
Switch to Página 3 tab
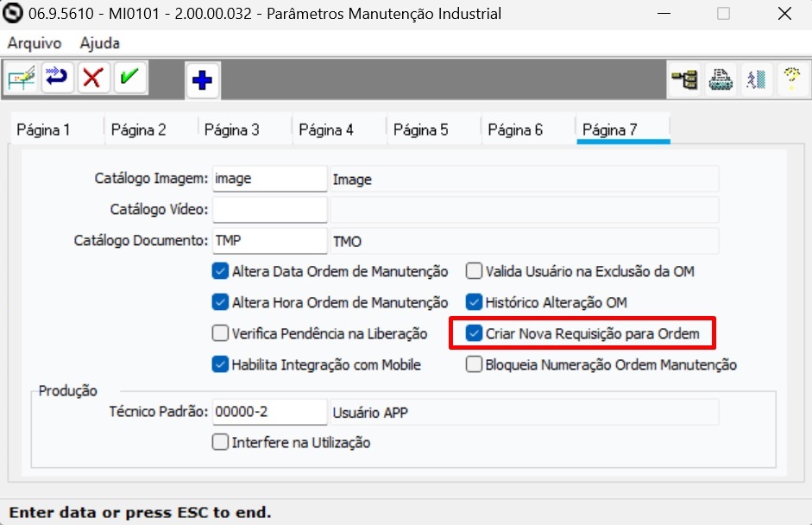[x=245, y=129]
